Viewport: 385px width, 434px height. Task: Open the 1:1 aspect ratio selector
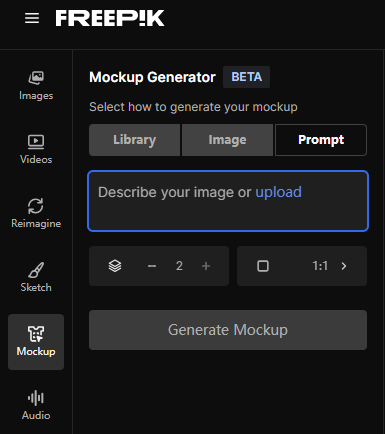click(302, 266)
